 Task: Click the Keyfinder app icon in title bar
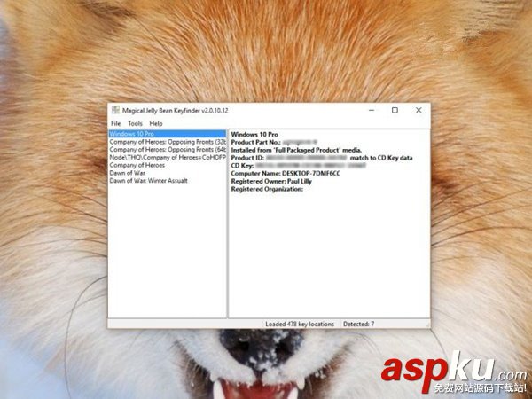[115, 110]
